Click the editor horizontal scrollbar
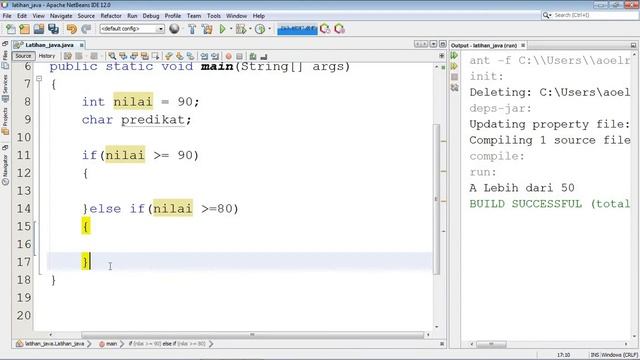This screenshot has height=360, width=640. click(x=252, y=335)
